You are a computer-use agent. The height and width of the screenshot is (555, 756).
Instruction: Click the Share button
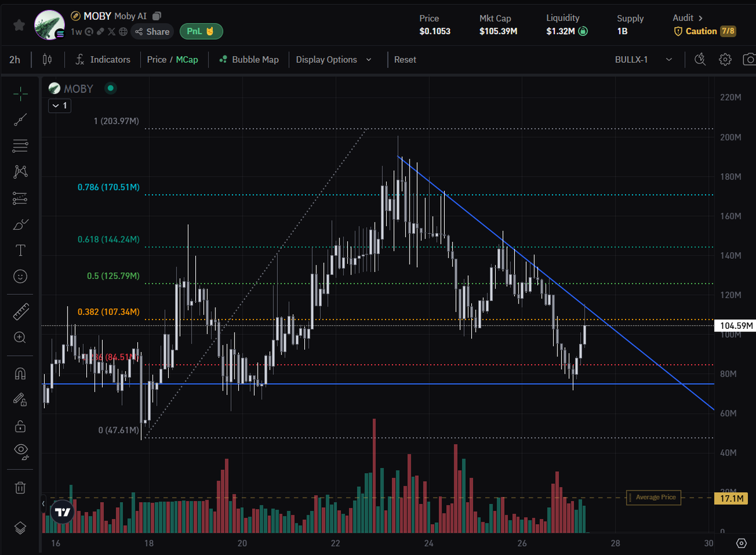click(152, 31)
